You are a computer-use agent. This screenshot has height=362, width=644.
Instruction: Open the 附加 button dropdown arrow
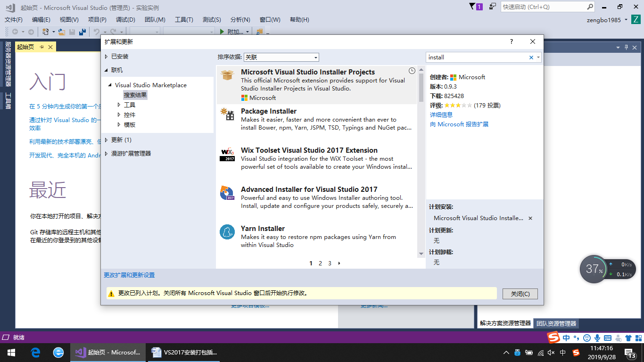pos(248,32)
